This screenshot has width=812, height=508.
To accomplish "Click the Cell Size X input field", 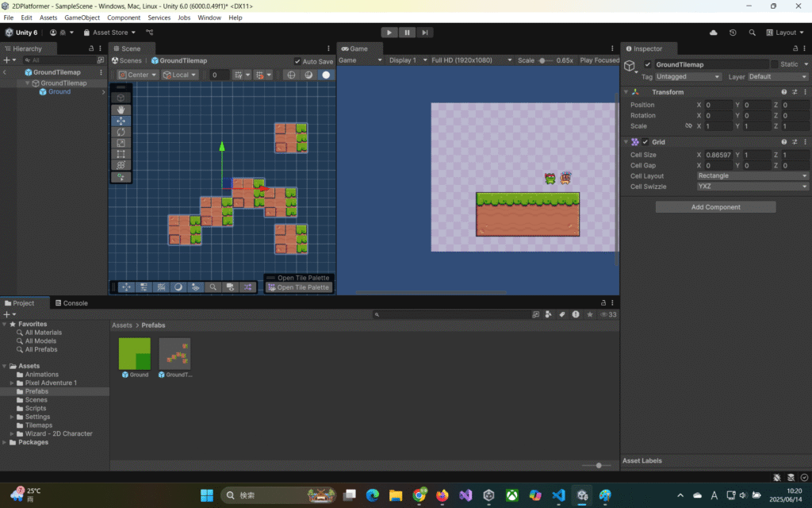I will coord(718,155).
